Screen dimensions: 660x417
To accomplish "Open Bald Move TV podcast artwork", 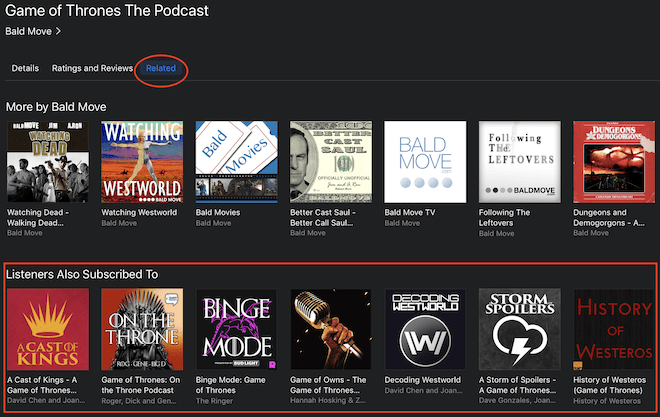I will coord(425,162).
